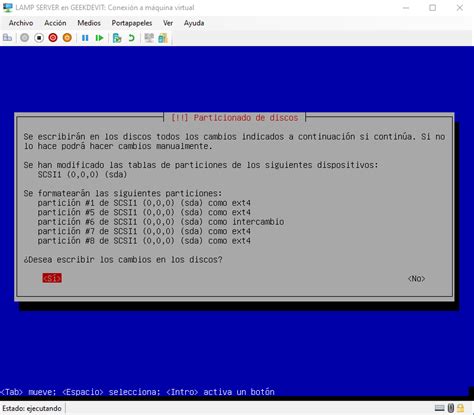Screen dimensions: 474x415
Task: Open the Portapapeles menu
Action: [132, 23]
